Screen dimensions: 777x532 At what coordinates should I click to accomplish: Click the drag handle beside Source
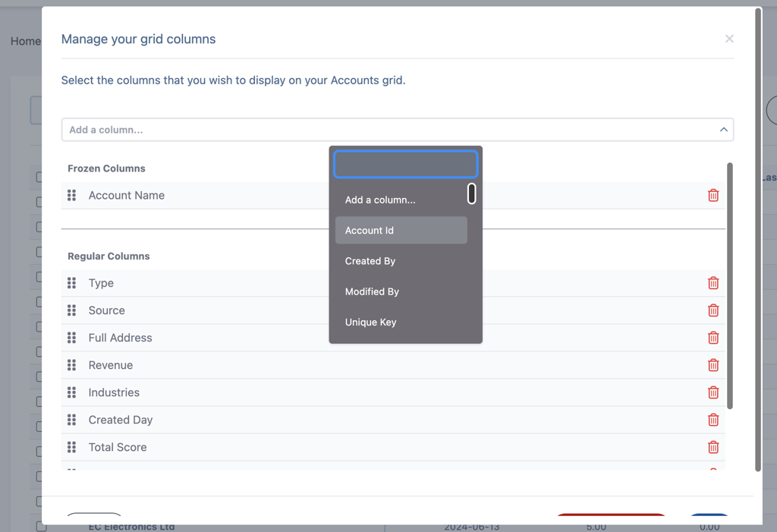[x=72, y=310]
